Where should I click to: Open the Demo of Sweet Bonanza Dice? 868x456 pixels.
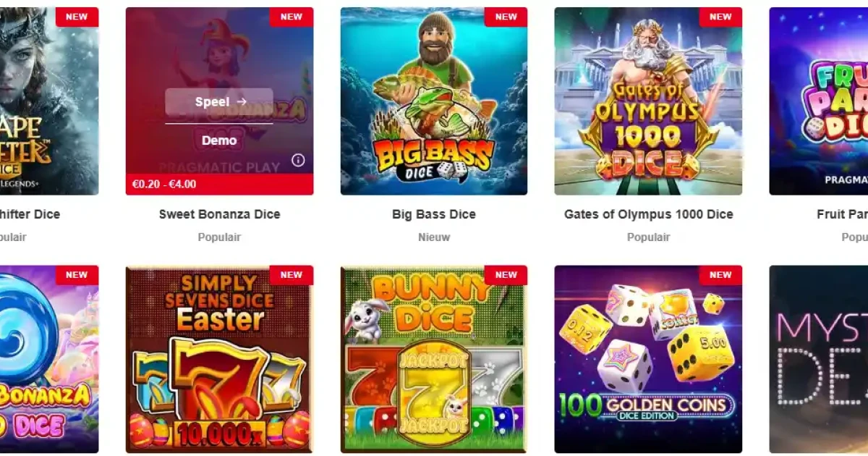point(219,140)
